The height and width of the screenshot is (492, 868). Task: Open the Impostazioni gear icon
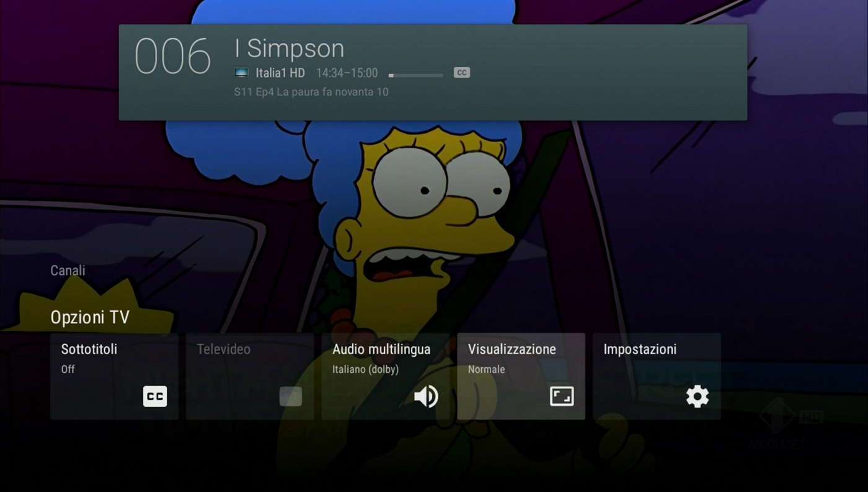pos(697,396)
